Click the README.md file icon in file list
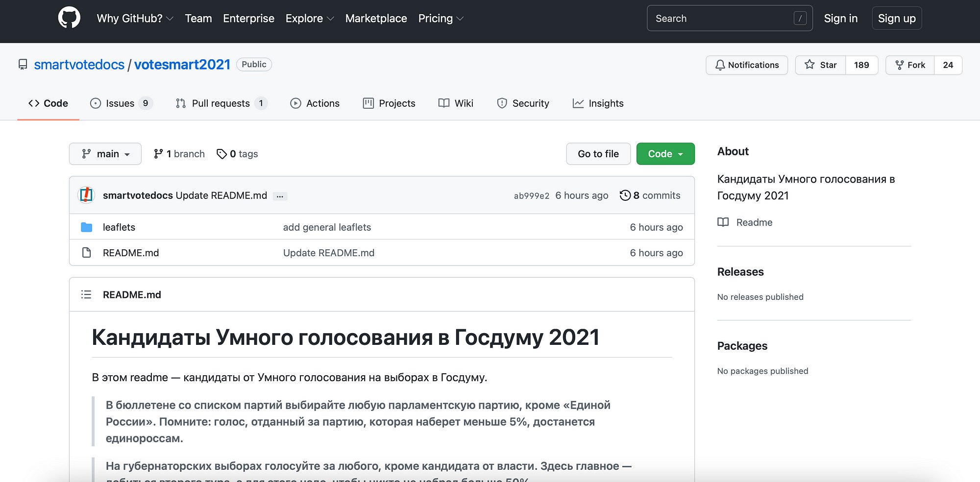The image size is (980, 482). 87,253
